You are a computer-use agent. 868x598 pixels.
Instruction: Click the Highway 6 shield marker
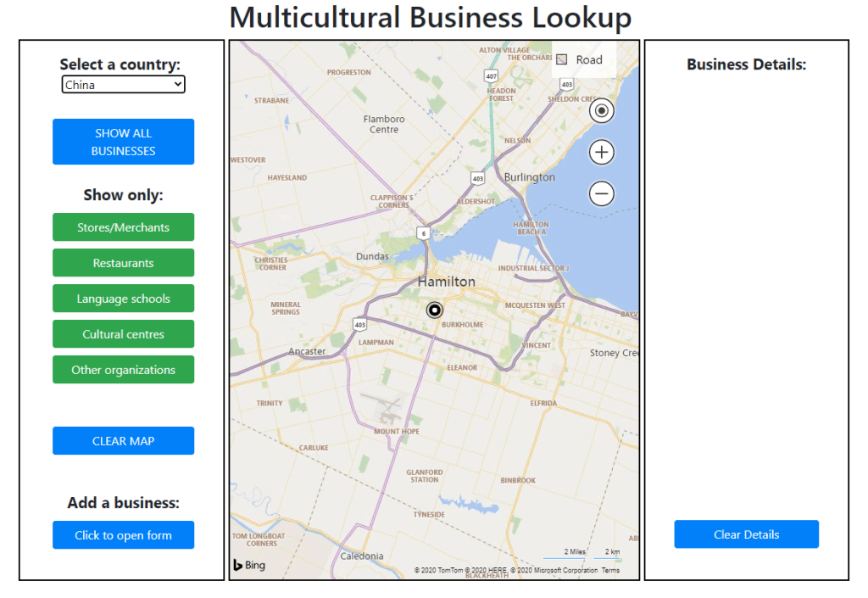point(422,232)
